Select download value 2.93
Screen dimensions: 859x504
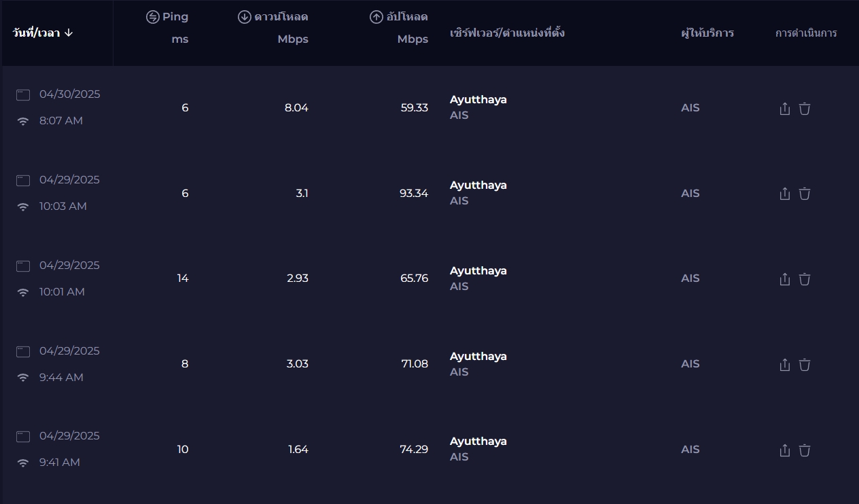coord(297,278)
